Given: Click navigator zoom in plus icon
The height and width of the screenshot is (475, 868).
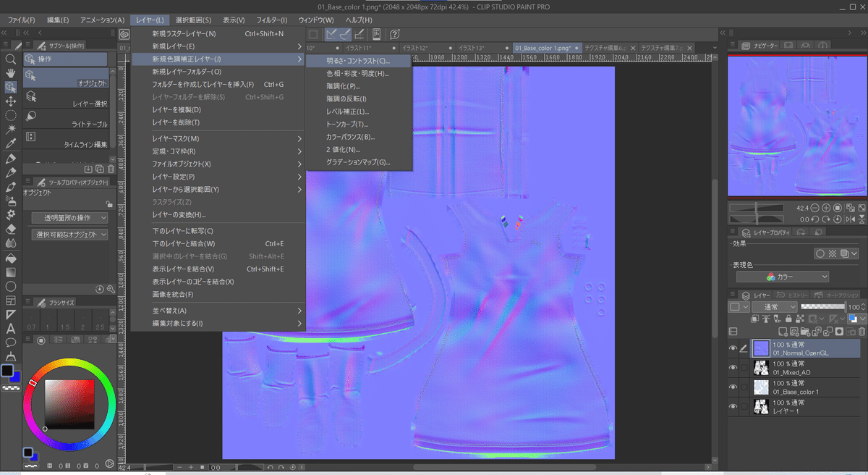Looking at the screenshot, I should point(826,208).
